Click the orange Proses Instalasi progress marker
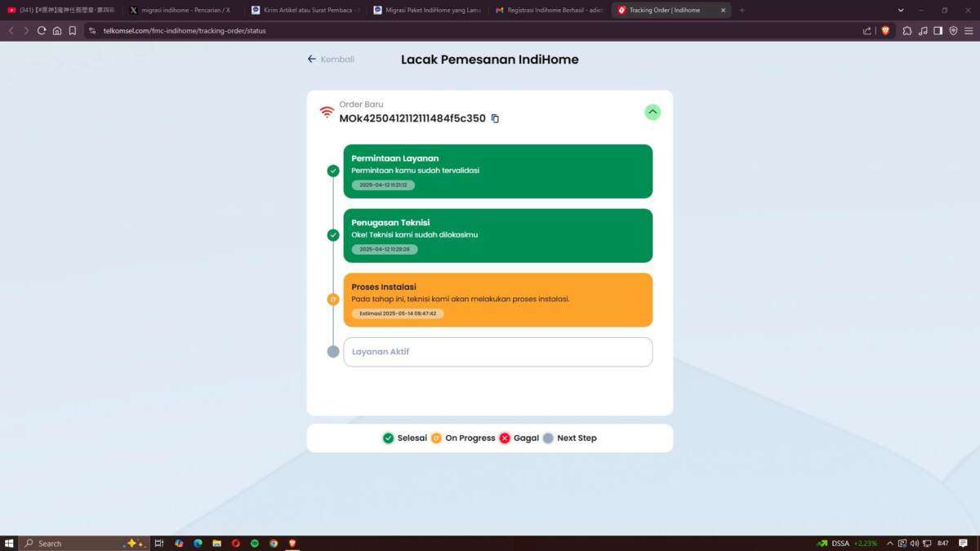Image resolution: width=980 pixels, height=551 pixels. pyautogui.click(x=333, y=300)
